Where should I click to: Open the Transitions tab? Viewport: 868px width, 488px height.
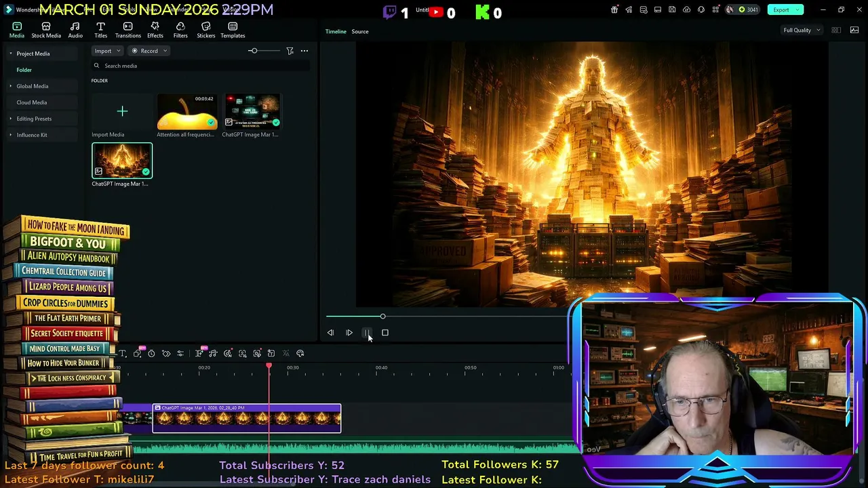127,30
